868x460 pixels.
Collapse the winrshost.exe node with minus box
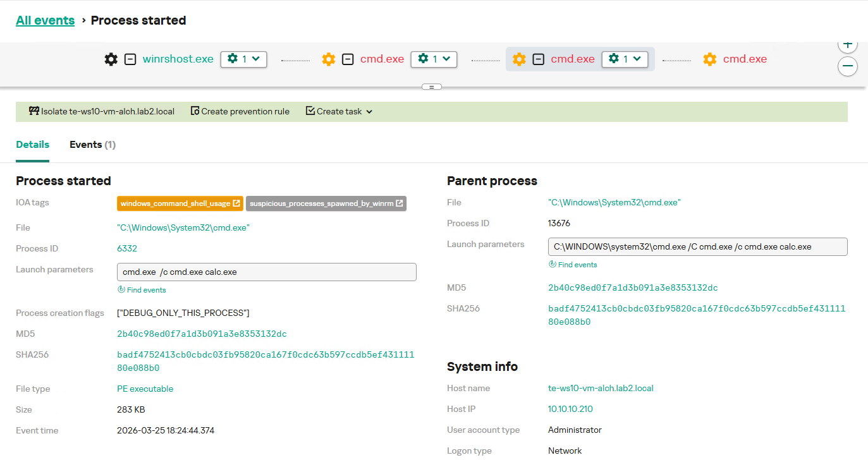tap(130, 59)
